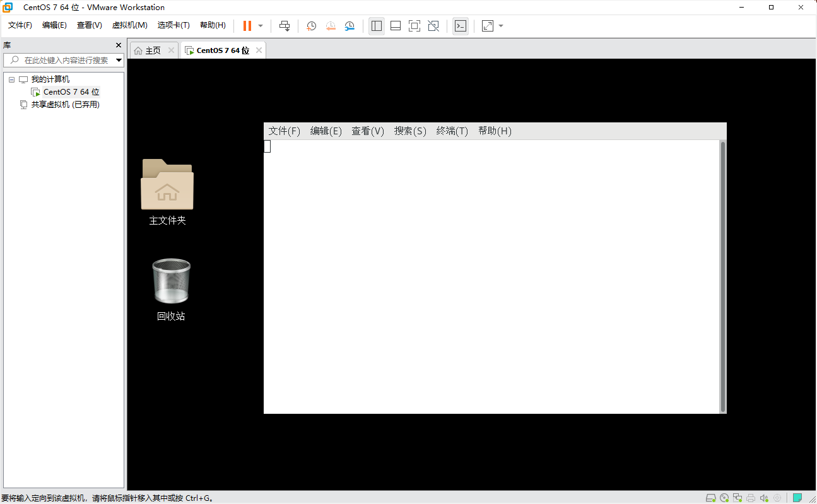The image size is (817, 504).
Task: Open the 主文件夹 desktop folder icon
Action: pos(167,192)
